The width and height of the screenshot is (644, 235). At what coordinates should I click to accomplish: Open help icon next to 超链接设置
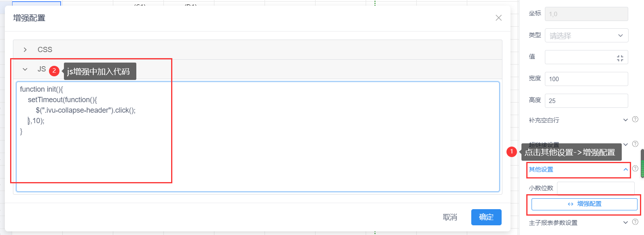coord(635,144)
